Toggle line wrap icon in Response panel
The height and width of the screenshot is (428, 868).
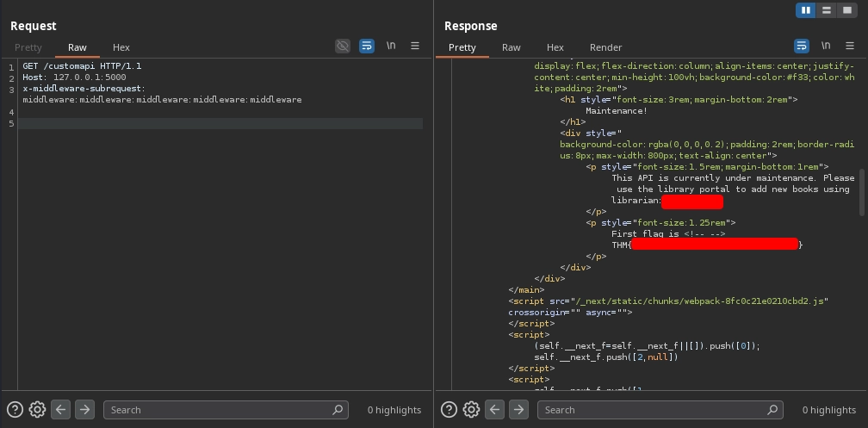(801, 47)
